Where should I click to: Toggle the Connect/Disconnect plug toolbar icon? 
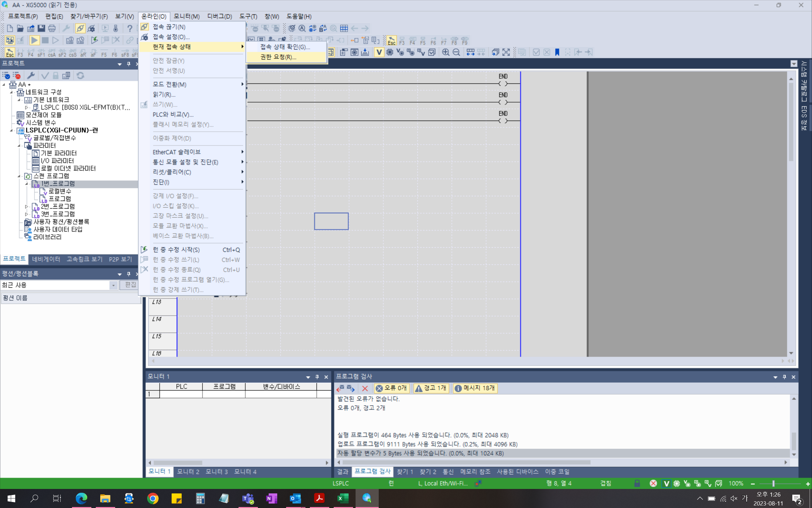tap(80, 28)
